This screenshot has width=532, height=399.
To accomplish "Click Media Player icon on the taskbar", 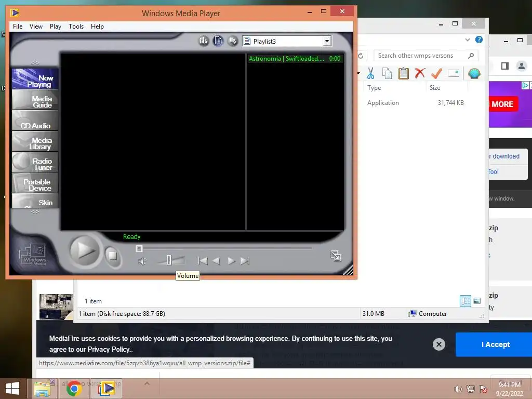I will tap(107, 389).
